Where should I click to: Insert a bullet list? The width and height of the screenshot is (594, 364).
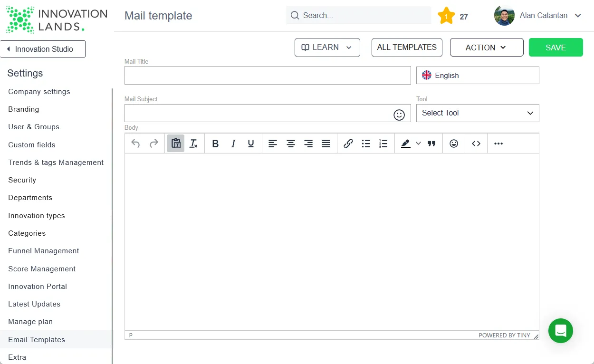click(366, 144)
